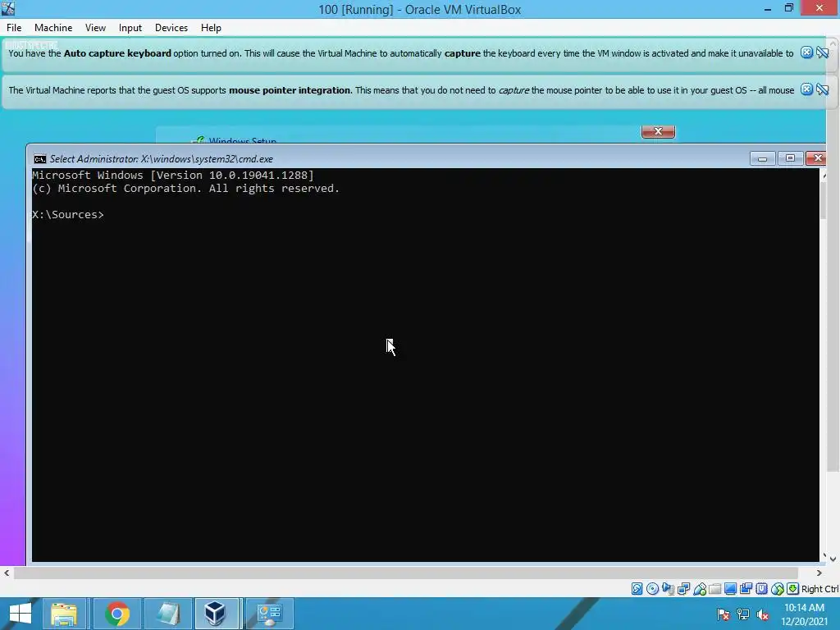Screen dimensions: 840x630
Task: Click the VM view horizontal scrollbar
Action: click(405, 573)
